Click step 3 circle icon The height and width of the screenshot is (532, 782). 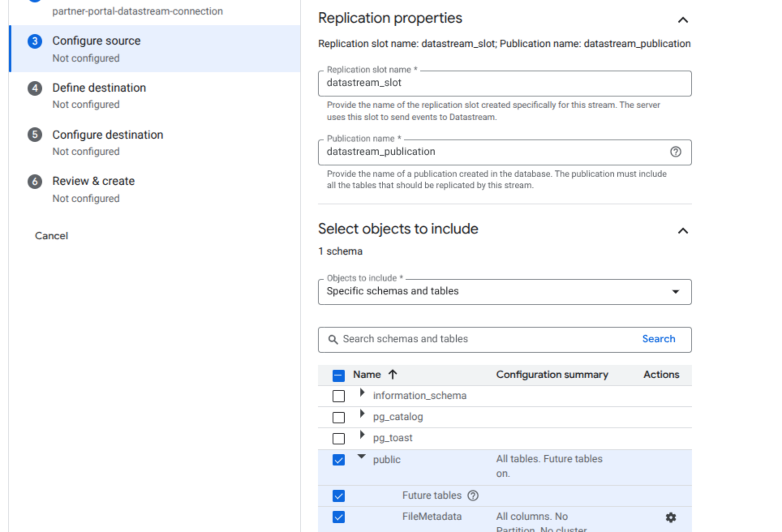click(x=35, y=41)
